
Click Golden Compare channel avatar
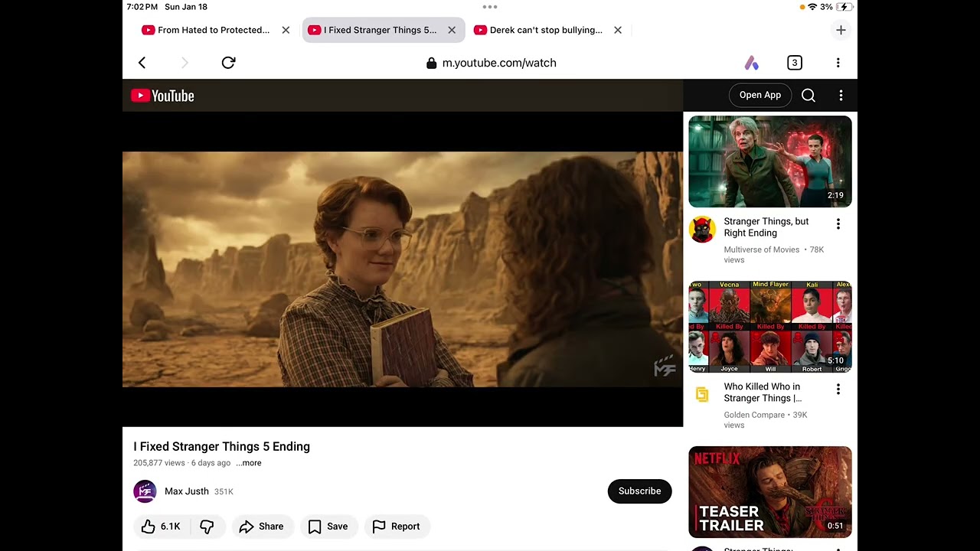pos(702,394)
